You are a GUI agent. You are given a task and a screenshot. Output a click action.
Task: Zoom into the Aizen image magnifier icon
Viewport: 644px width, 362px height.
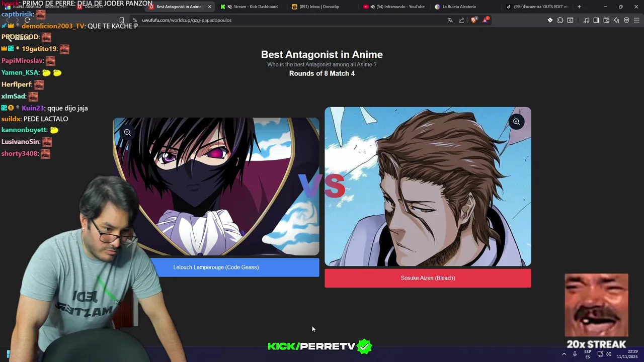click(x=516, y=122)
